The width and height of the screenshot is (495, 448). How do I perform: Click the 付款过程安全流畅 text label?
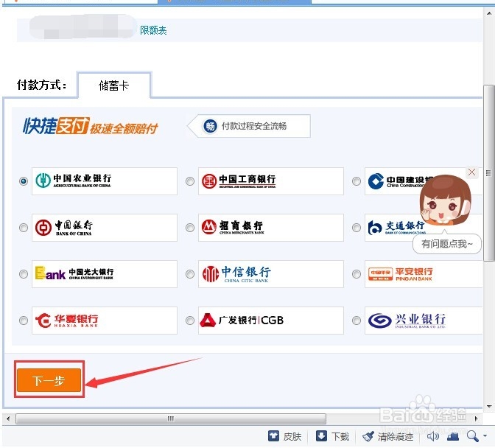[x=254, y=126]
